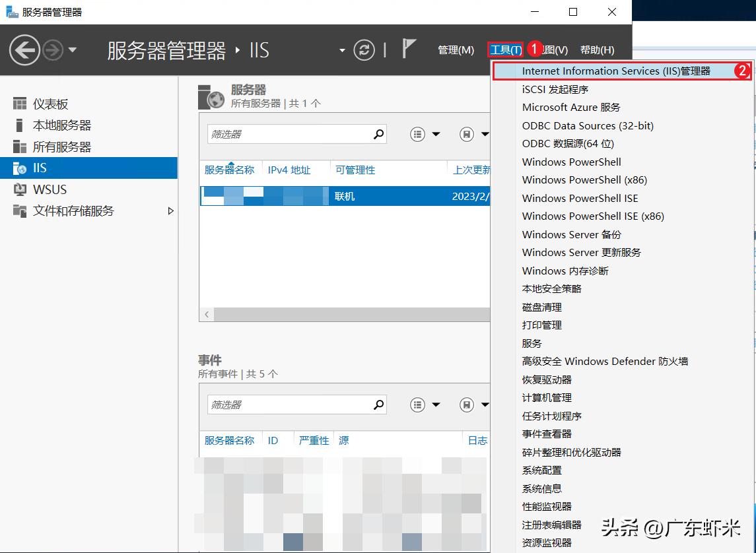
Task: Select Internet Information Services (IIS) 管理器
Action: click(614, 71)
